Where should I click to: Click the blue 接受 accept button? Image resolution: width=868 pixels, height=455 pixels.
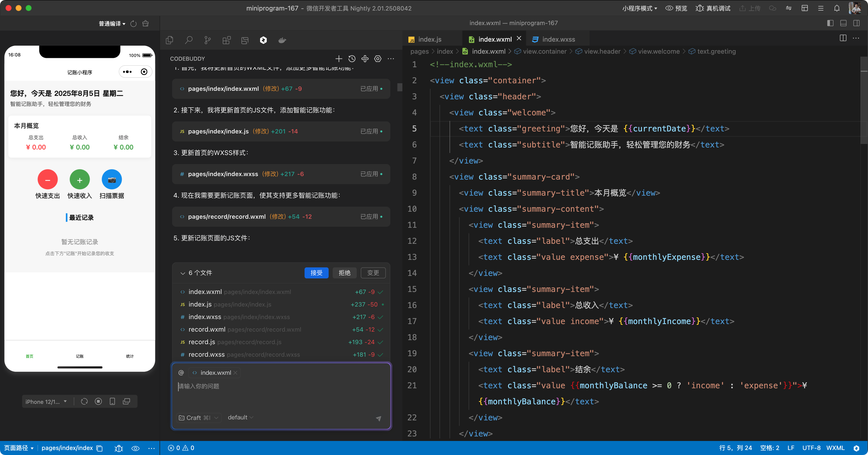316,273
